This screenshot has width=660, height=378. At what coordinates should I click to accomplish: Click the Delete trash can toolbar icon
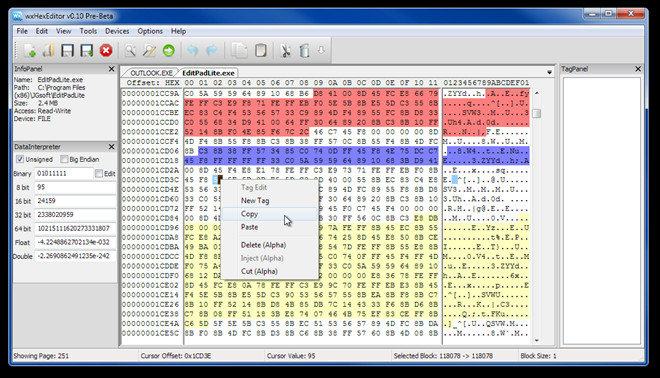point(304,51)
